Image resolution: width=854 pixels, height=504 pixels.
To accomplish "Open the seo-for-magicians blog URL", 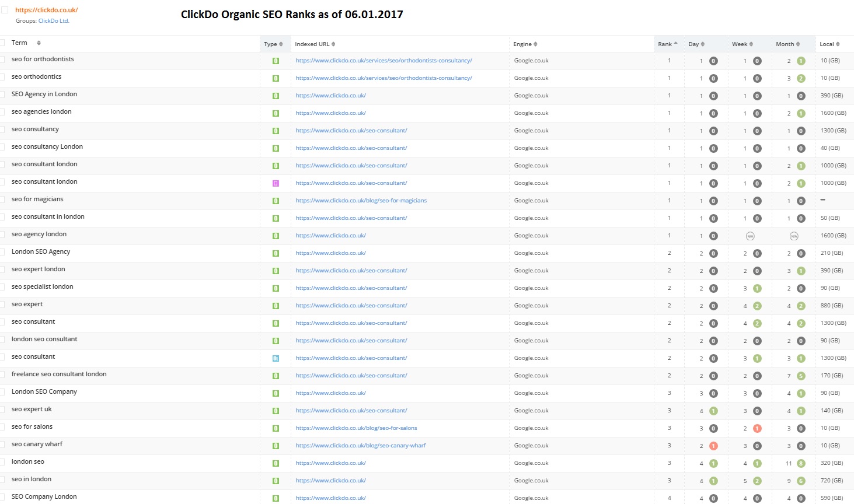I will point(361,201).
